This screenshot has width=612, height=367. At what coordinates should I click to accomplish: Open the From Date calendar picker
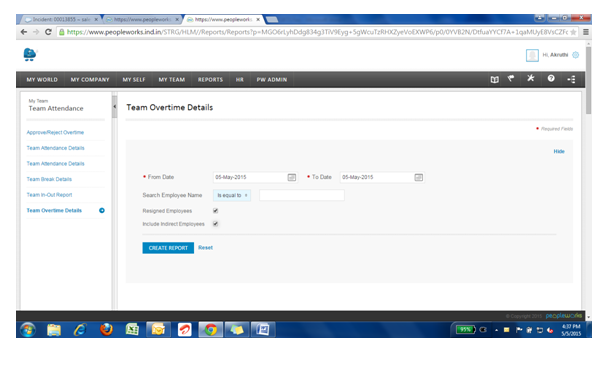point(292,177)
